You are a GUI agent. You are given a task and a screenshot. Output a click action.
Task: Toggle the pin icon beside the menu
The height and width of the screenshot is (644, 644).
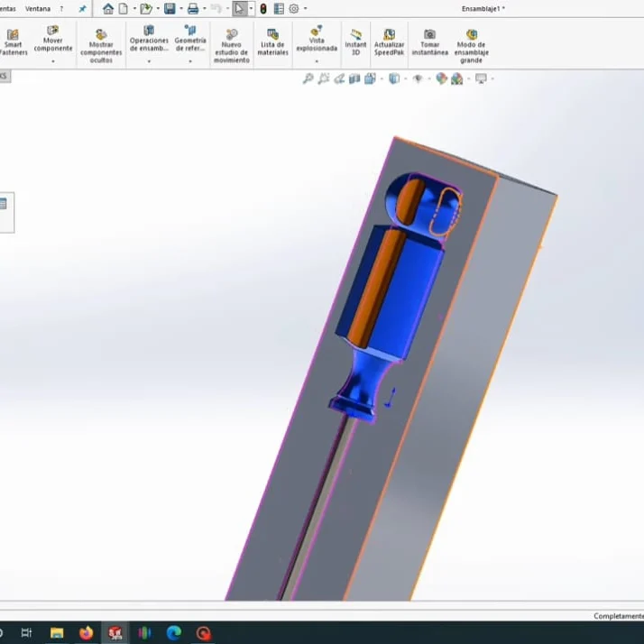[x=83, y=9]
